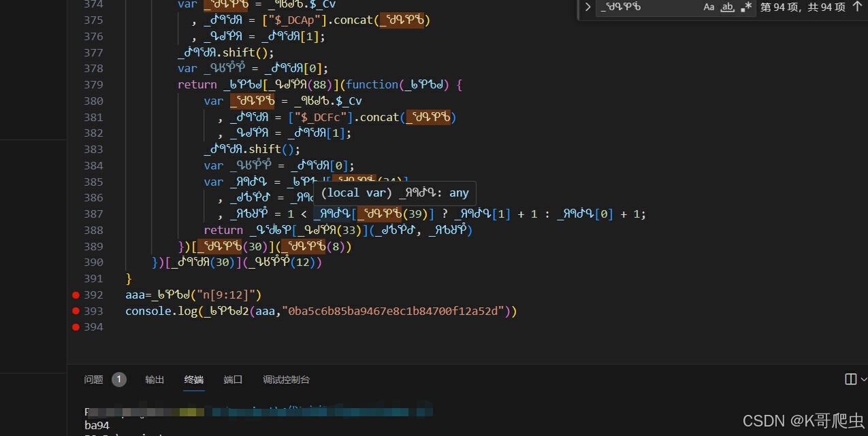The height and width of the screenshot is (436, 868).
Task: Click console.log on line 393
Action: coord(161,311)
